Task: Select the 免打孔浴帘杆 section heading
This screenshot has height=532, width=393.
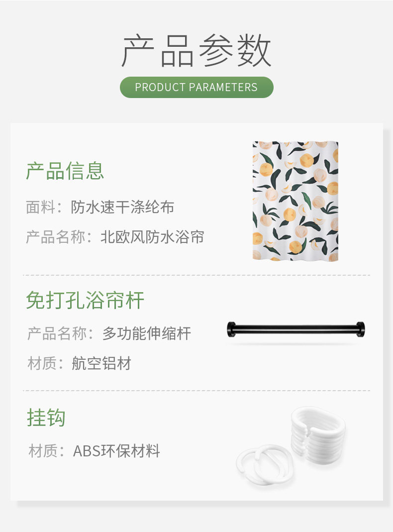Action: (85, 300)
